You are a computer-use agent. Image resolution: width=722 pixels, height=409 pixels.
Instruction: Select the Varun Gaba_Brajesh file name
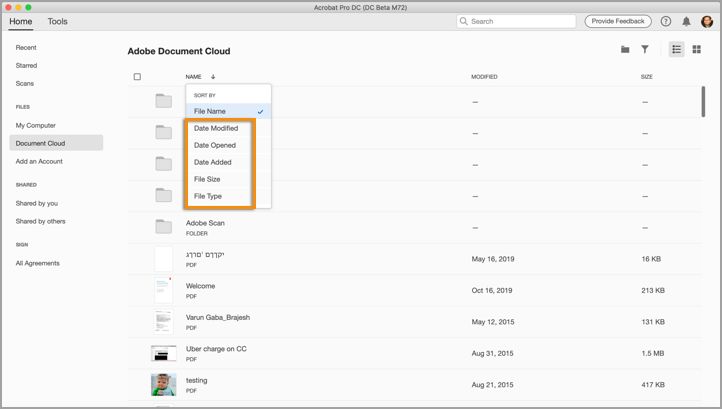pos(218,317)
